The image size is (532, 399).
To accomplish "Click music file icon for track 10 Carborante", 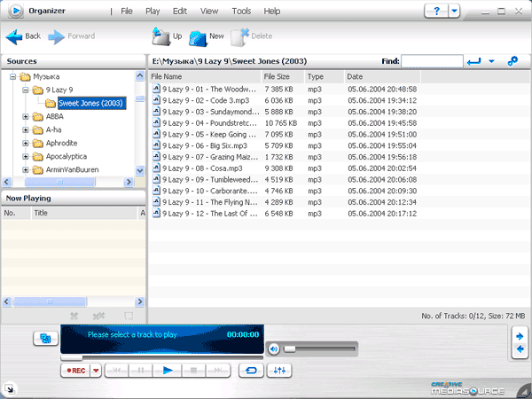I will [x=156, y=191].
